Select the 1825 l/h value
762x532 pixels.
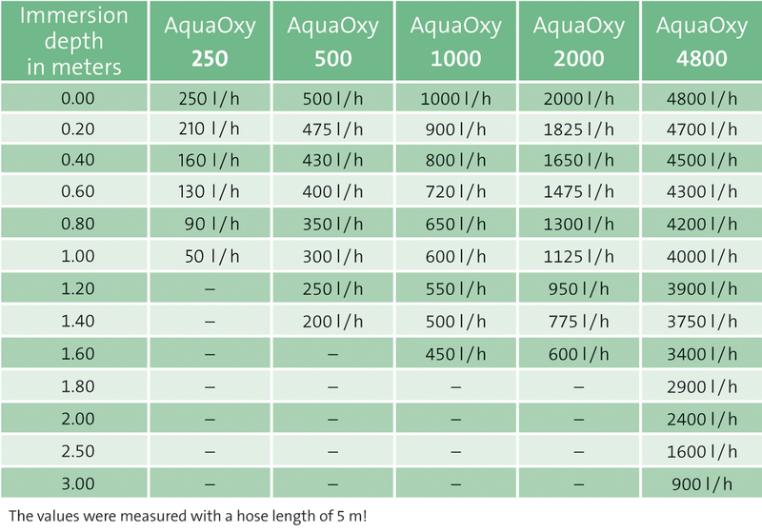(579, 129)
